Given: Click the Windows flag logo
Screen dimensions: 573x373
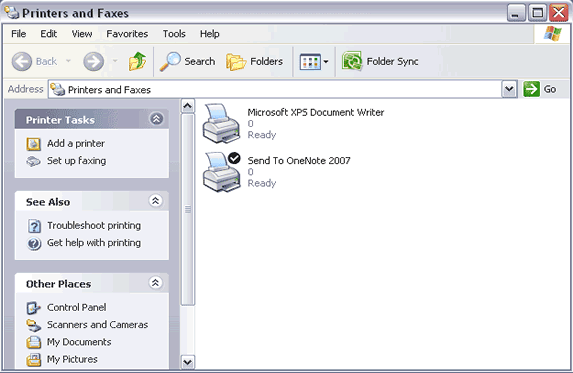Looking at the screenshot, I should 552,34.
